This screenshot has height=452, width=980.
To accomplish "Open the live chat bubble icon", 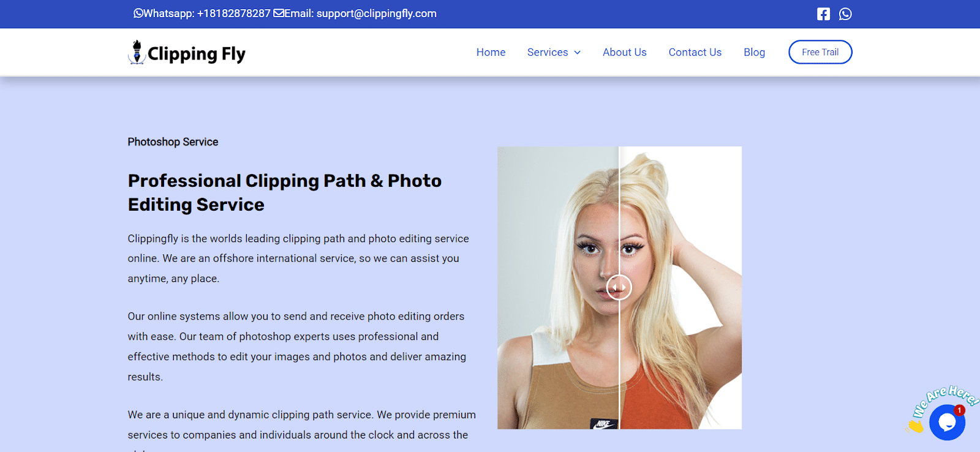I will coord(947,422).
